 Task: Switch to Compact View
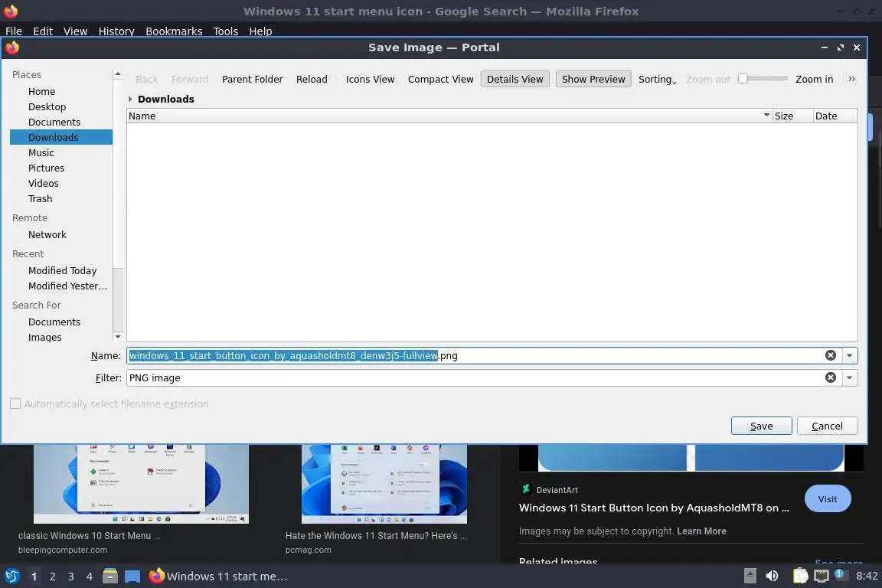click(x=440, y=80)
